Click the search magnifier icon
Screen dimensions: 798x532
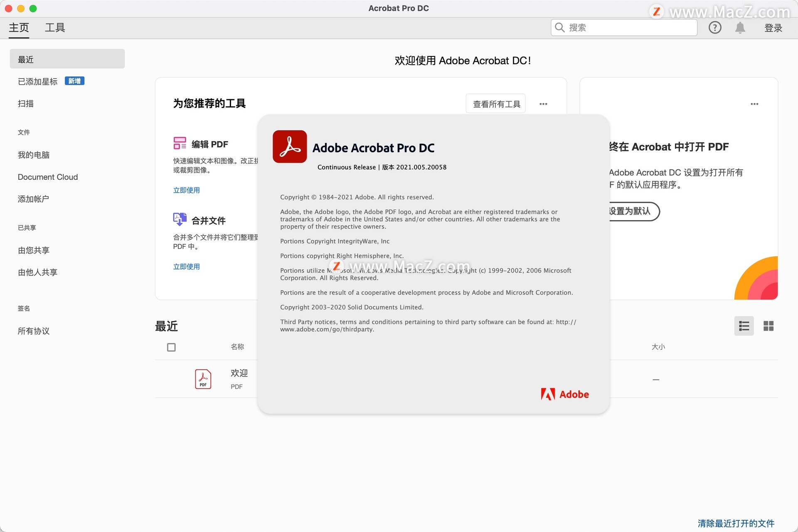pyautogui.click(x=560, y=27)
